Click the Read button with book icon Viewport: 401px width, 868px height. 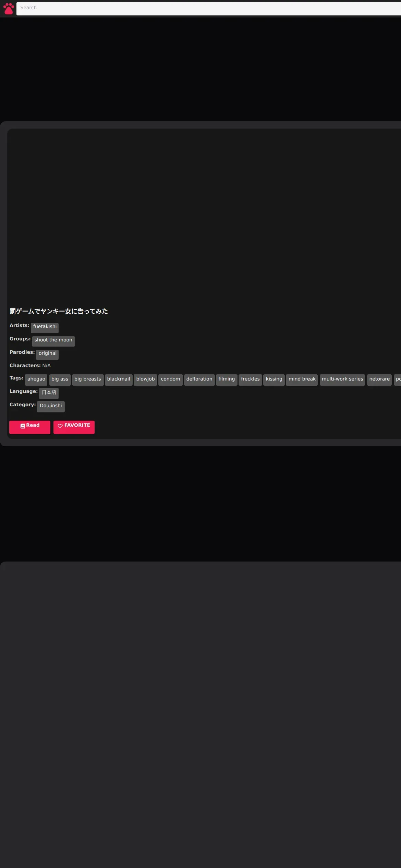click(x=30, y=427)
